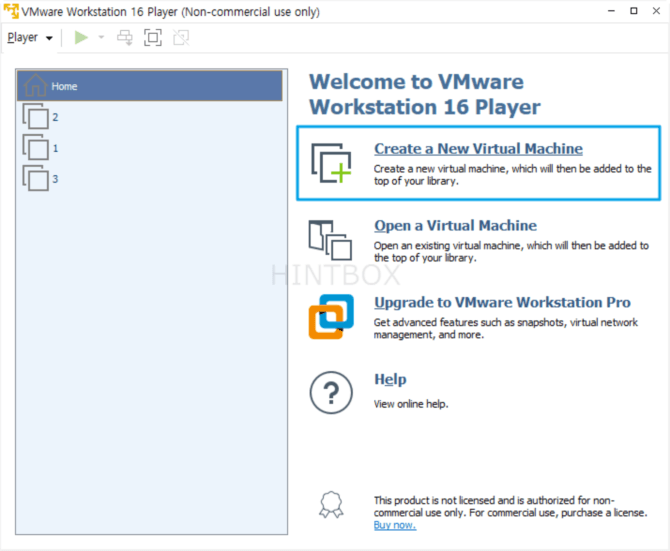670x551 pixels.
Task: Close the VMware Player window
Action: [656, 11]
